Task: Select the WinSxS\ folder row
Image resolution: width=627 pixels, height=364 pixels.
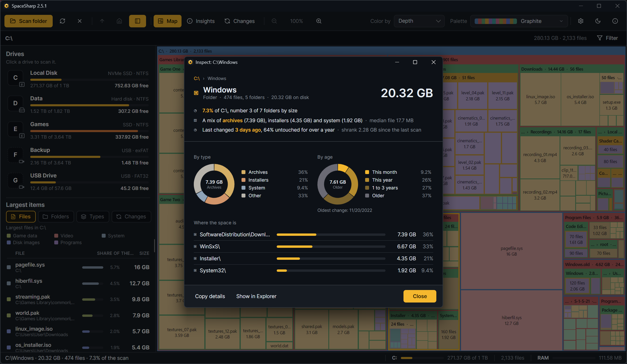Action: coord(313,246)
